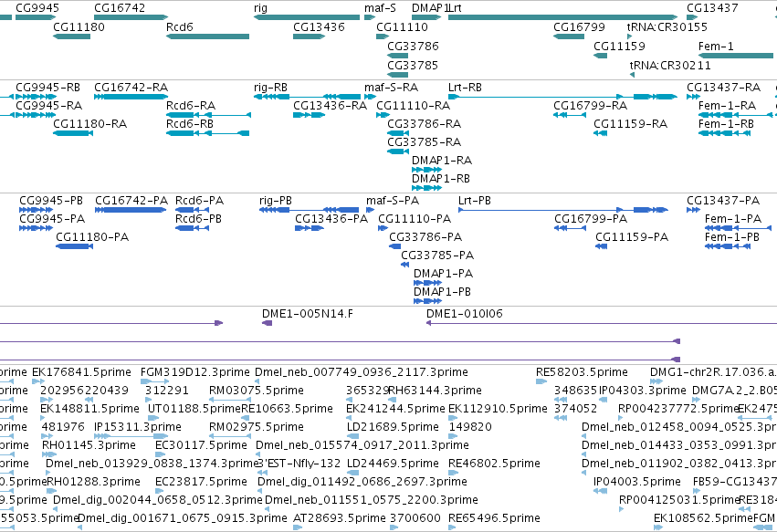The width and height of the screenshot is (777, 532).
Task: Click protein Fem-1-PA
Action: coord(733,219)
